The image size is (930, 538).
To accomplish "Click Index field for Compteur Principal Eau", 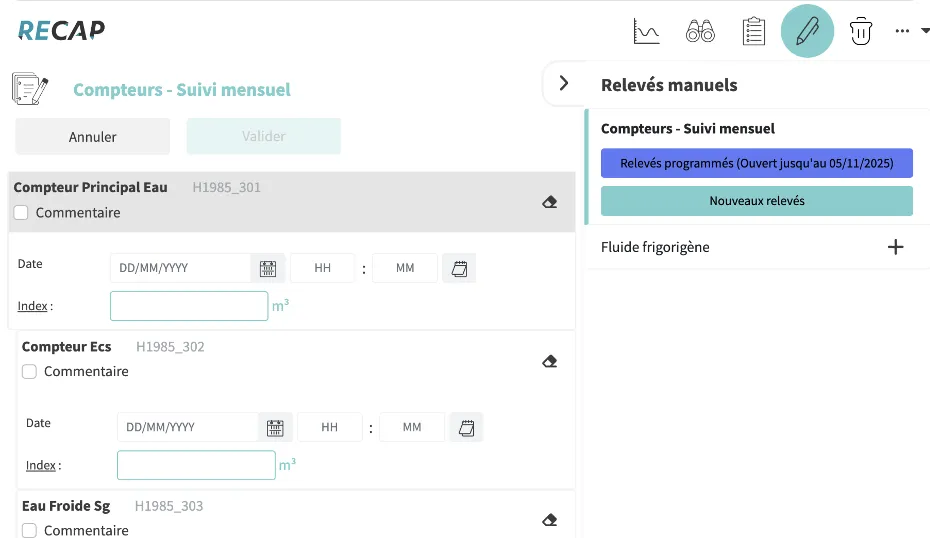I will [189, 306].
